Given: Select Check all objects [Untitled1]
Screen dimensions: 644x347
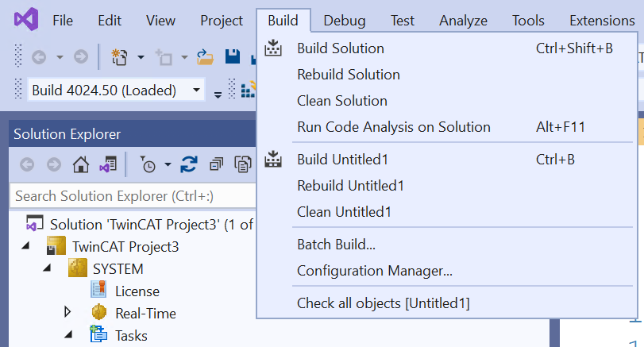Looking at the screenshot, I should pyautogui.click(x=447, y=303).
